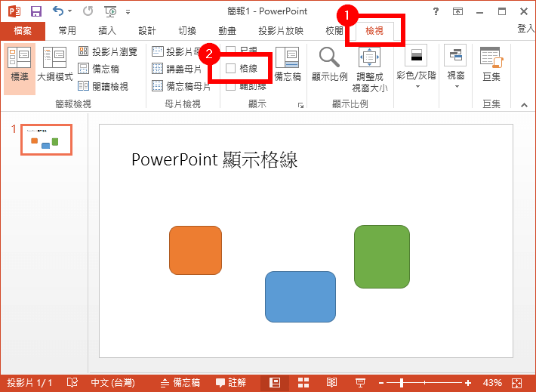Switch to 閱讀檢視 reading view
Screen dimensions: 536x392
coord(103,86)
